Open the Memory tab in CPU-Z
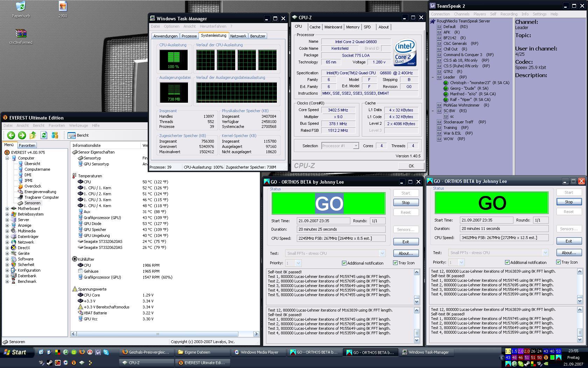This screenshot has height=368, width=588. click(353, 27)
